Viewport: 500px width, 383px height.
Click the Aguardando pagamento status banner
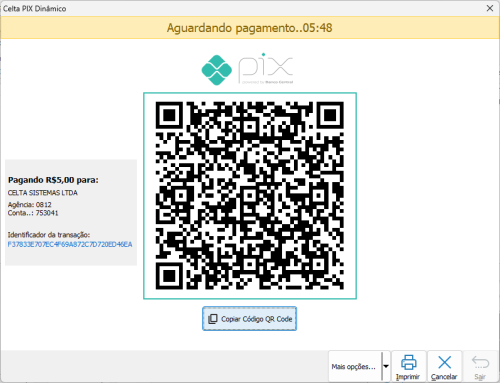pyautogui.click(x=250, y=28)
